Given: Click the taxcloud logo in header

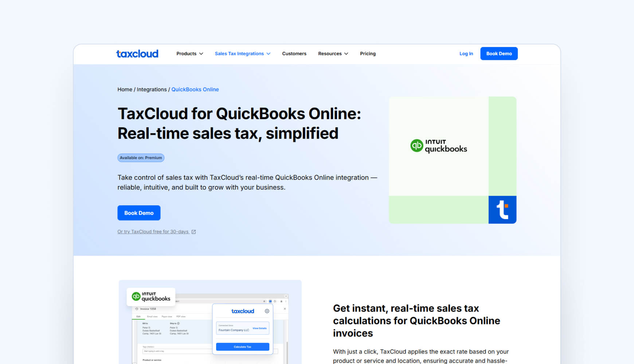Looking at the screenshot, I should click(x=137, y=54).
